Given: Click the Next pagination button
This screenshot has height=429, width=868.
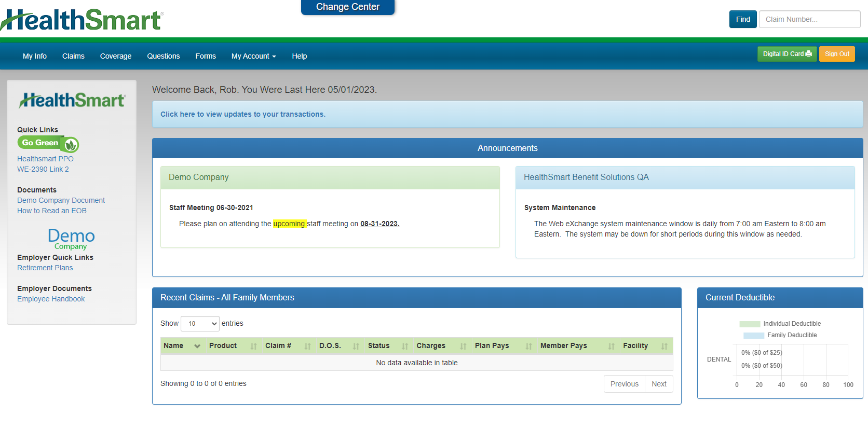Looking at the screenshot, I should tap(659, 384).
